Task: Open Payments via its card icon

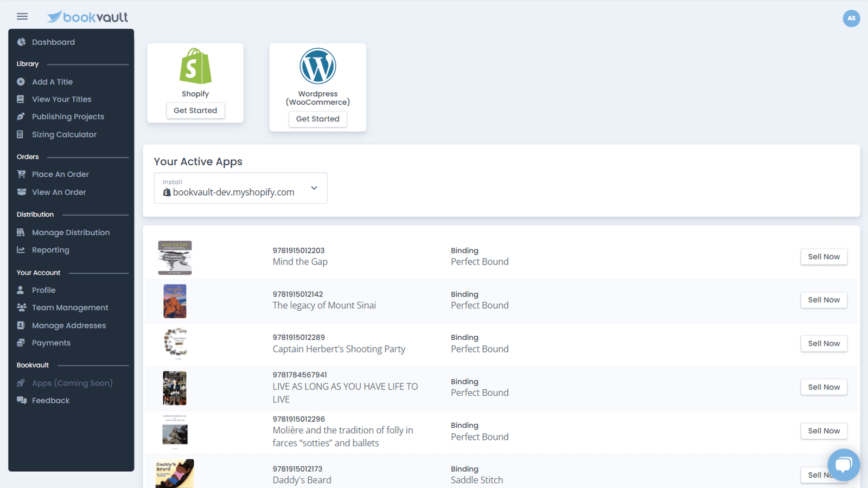Action: point(22,343)
